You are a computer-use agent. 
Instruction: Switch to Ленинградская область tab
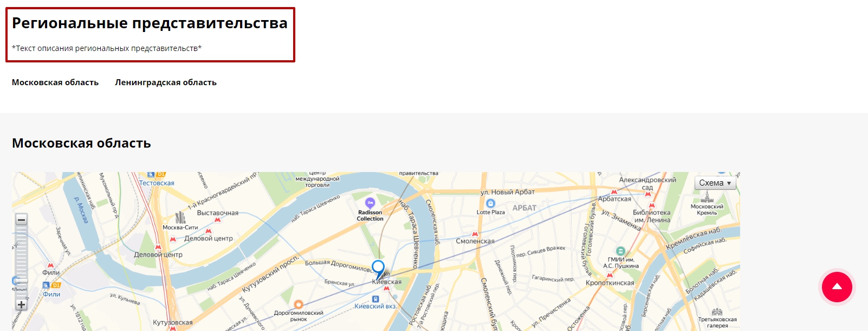click(x=166, y=82)
